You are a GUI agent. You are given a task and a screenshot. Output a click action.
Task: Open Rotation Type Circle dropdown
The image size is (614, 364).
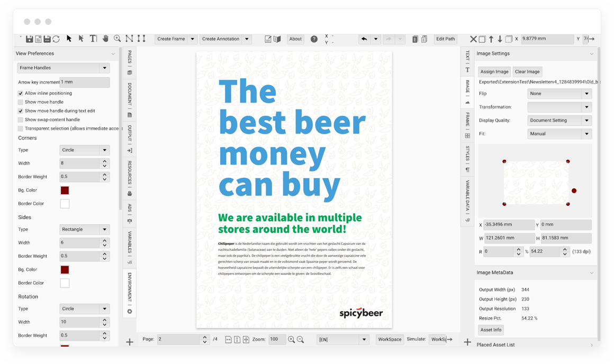click(x=85, y=309)
